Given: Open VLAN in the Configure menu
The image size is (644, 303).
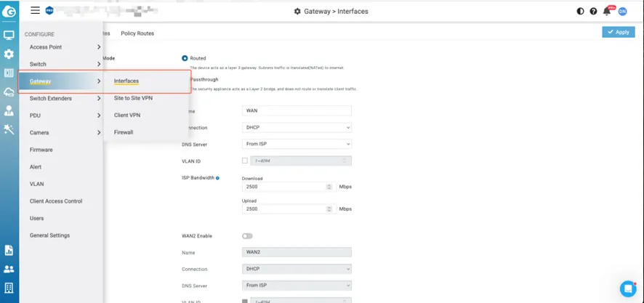Looking at the screenshot, I should point(36,184).
